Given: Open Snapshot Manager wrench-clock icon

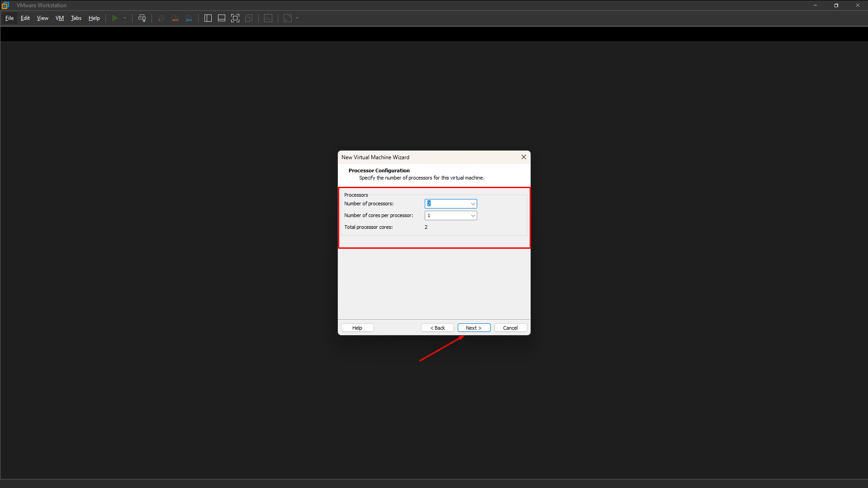Looking at the screenshot, I should coord(189,18).
